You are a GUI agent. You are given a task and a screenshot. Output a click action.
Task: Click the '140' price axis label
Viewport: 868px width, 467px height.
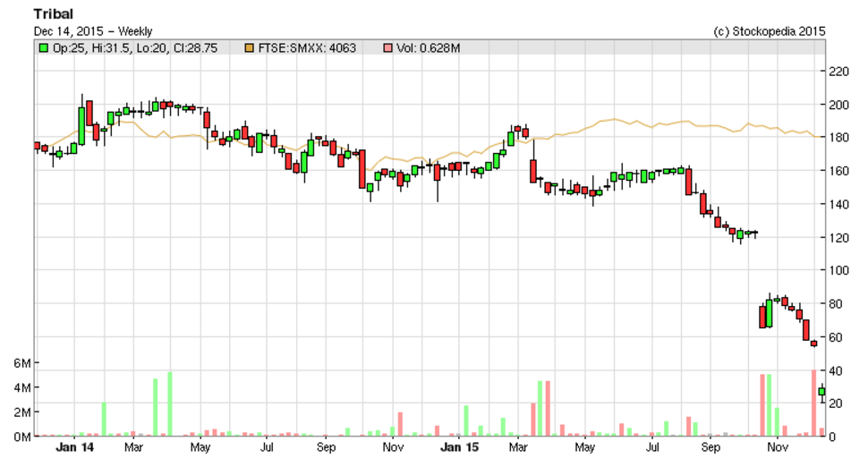pyautogui.click(x=838, y=204)
